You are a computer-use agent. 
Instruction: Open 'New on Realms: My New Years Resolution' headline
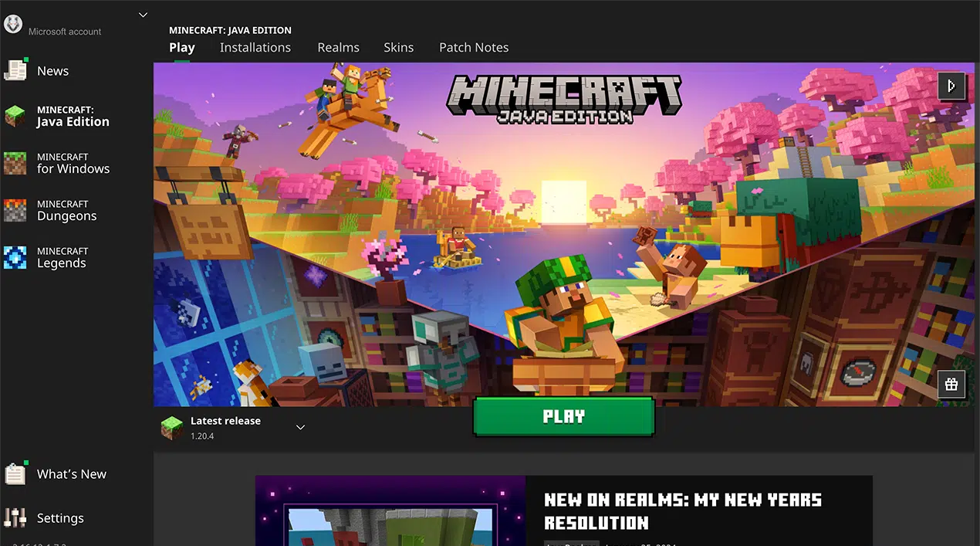(683, 511)
